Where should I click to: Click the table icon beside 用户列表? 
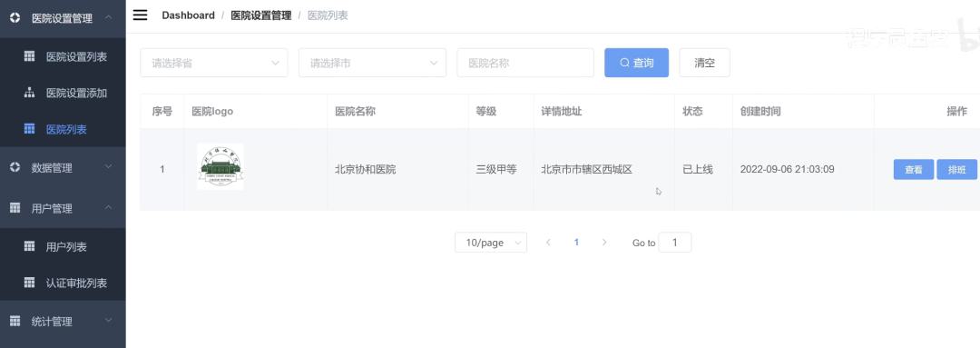point(29,246)
